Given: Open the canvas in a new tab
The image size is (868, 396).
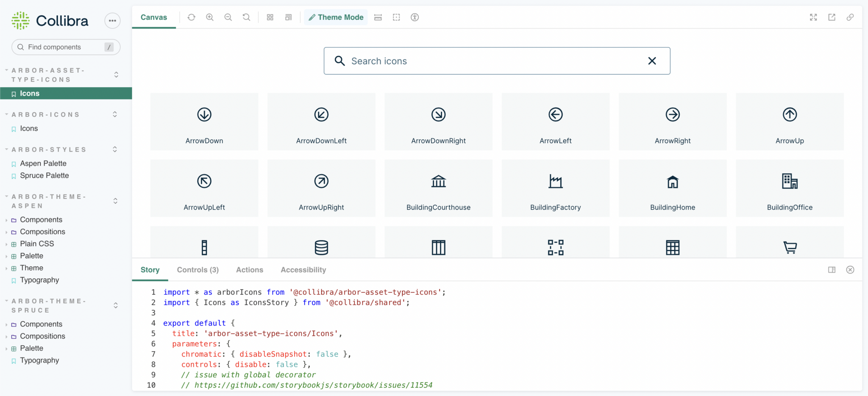Looking at the screenshot, I should [x=832, y=17].
